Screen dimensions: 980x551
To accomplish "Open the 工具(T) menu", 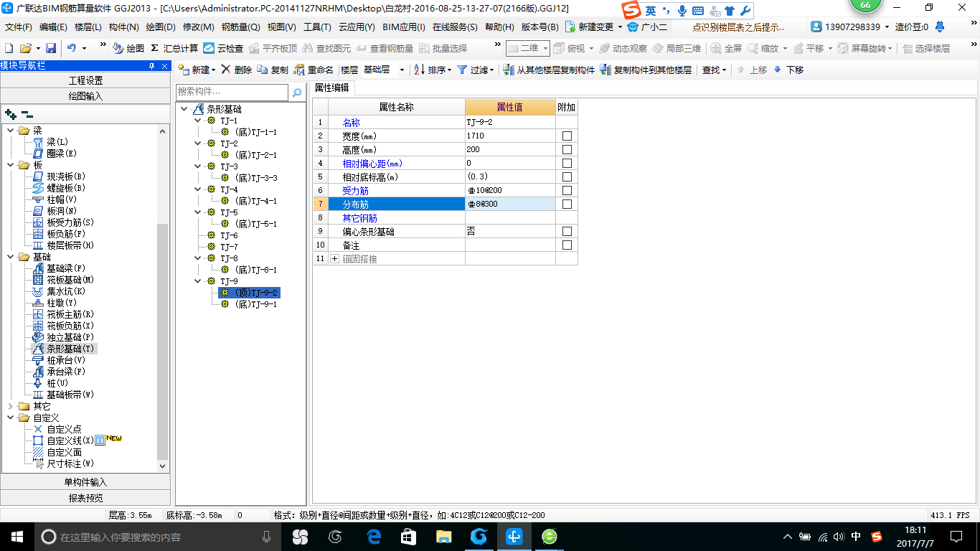I will (317, 27).
